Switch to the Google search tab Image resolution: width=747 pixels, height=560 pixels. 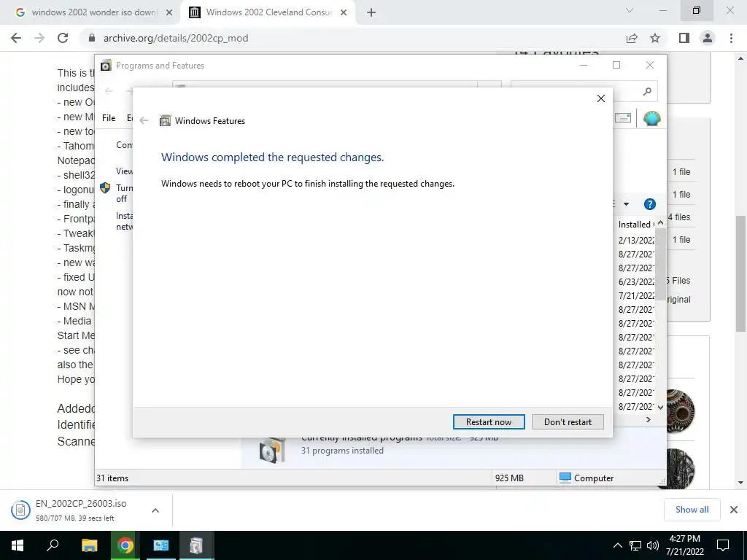pos(94,12)
